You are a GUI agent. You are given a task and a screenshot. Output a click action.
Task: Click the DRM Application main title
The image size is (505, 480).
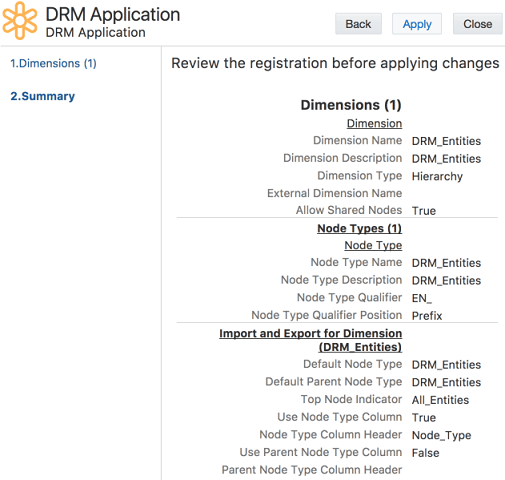(113, 14)
